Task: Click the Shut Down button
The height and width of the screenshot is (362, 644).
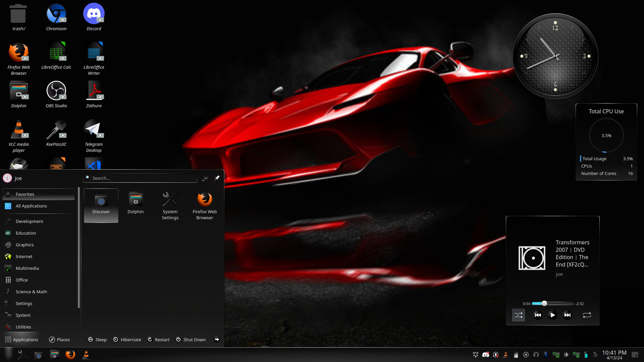Action: 191,339
